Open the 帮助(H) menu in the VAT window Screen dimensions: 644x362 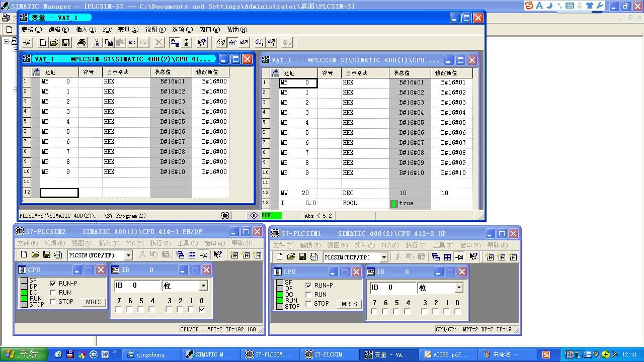237,30
